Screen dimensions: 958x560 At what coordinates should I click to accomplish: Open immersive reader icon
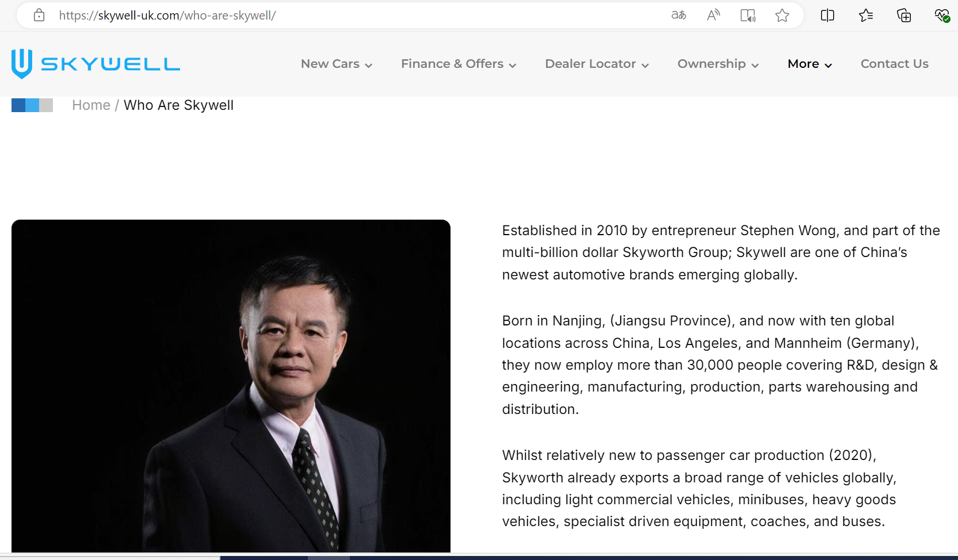(748, 16)
